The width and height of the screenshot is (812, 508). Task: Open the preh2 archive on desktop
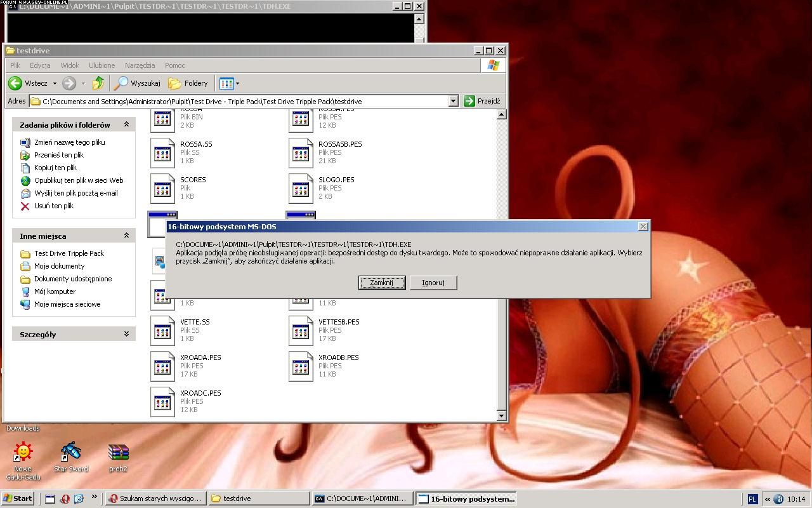(x=118, y=452)
